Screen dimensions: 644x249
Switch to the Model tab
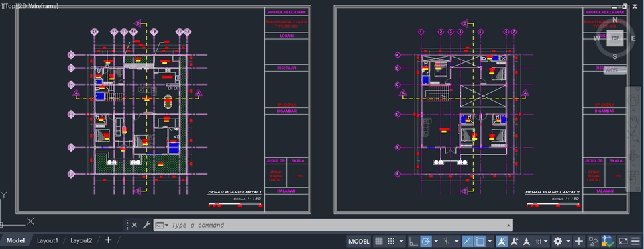[x=15, y=240]
